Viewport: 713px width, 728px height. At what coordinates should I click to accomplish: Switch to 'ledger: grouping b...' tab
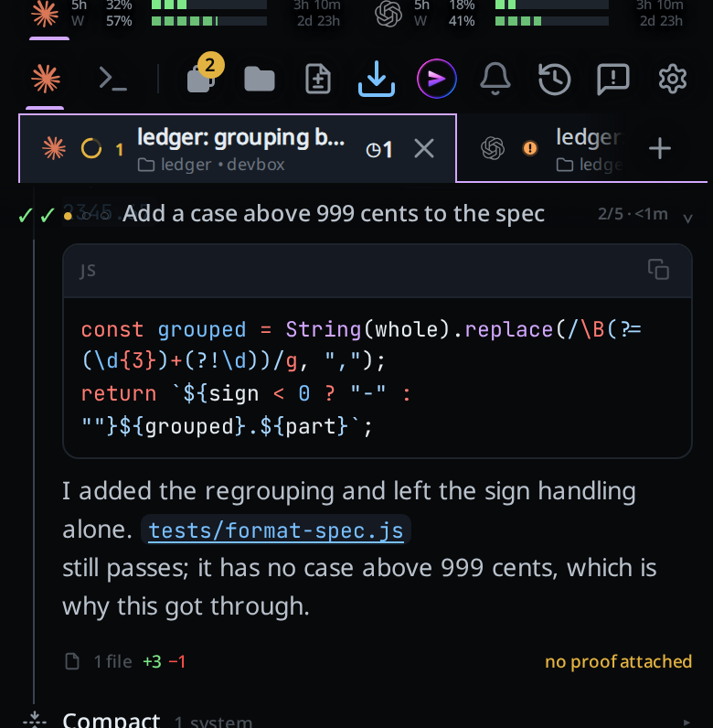pos(237,148)
